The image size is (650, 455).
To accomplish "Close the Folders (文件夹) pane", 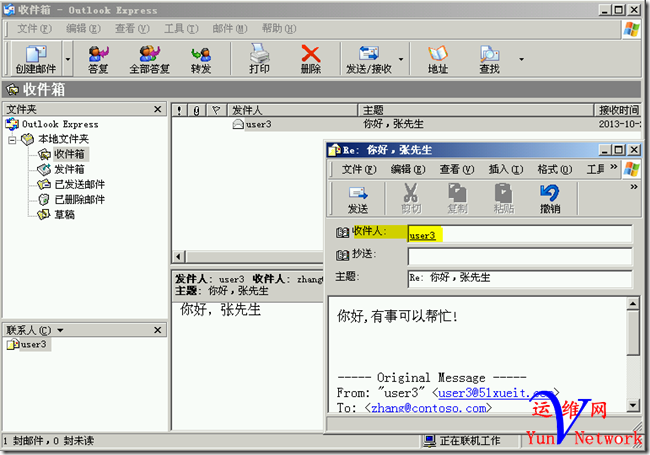I will 158,109.
